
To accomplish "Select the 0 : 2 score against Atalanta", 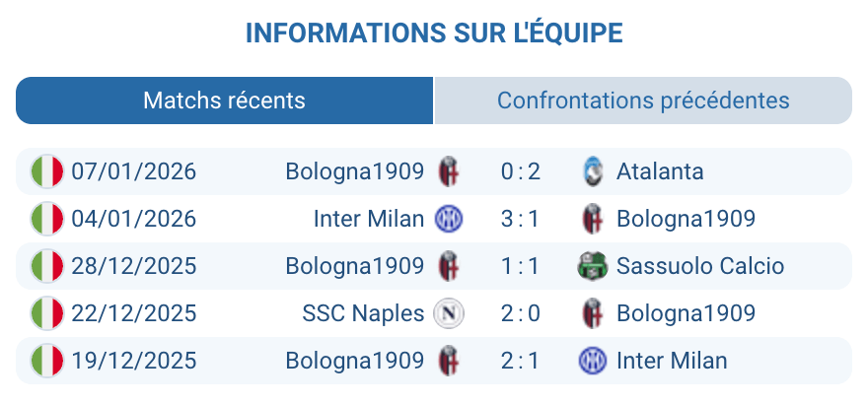I will [520, 171].
